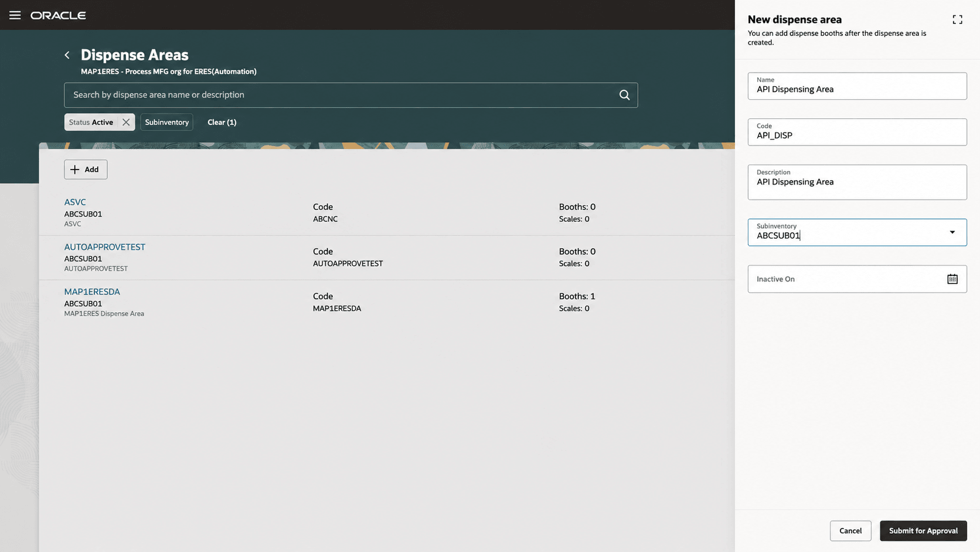Focus the dispense area search field
This screenshot has height=552, width=980.
coord(351,95)
